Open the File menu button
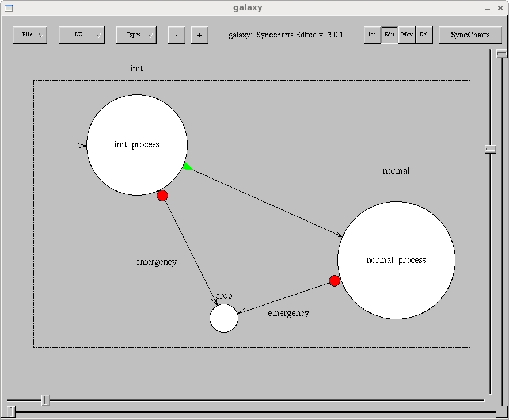 click(x=30, y=35)
